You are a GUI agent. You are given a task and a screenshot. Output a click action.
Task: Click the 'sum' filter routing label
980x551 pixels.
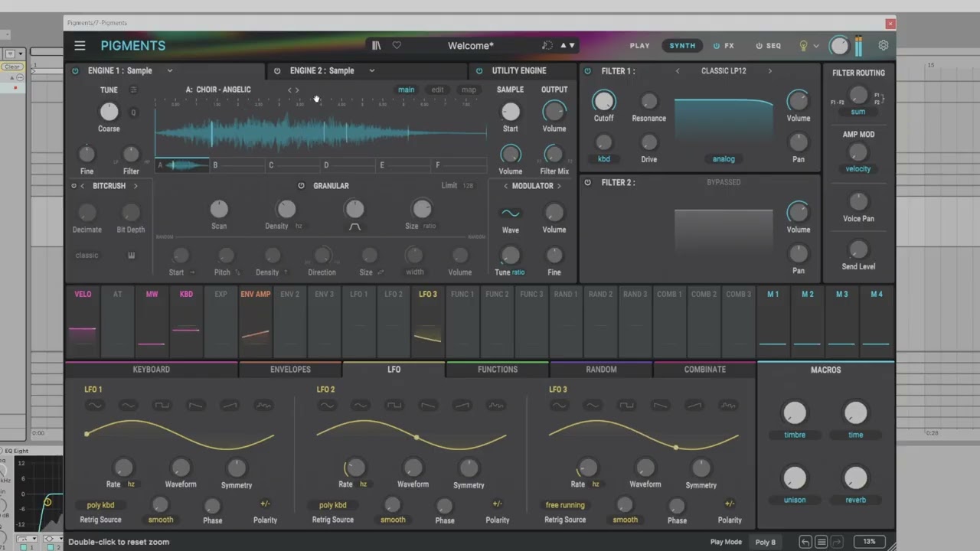[858, 112]
